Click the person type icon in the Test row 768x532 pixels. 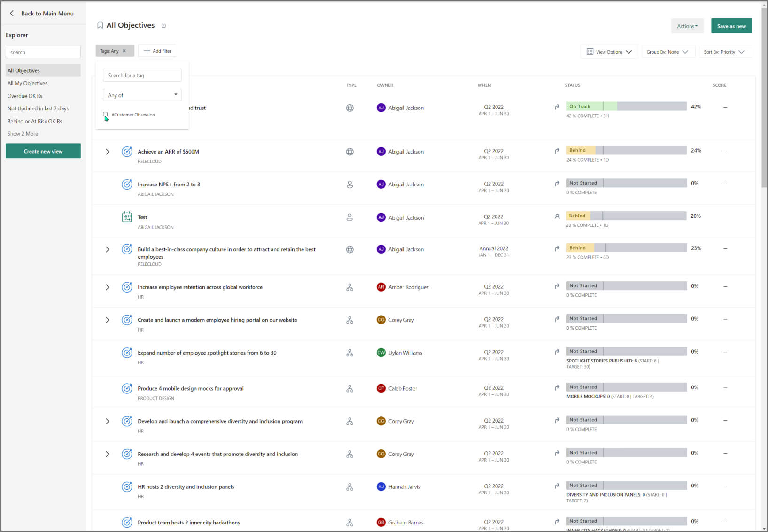pyautogui.click(x=350, y=217)
